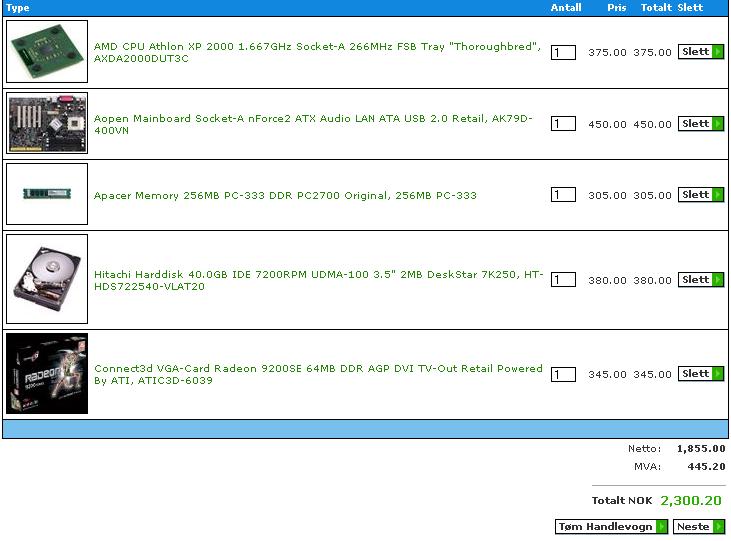The width and height of the screenshot is (731, 541).
Task: Click the Apacer Memory stick thumbnail
Action: pyautogui.click(x=47, y=194)
